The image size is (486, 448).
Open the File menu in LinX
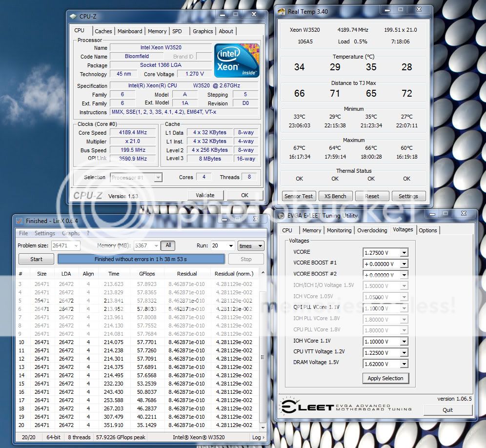pos(23,233)
